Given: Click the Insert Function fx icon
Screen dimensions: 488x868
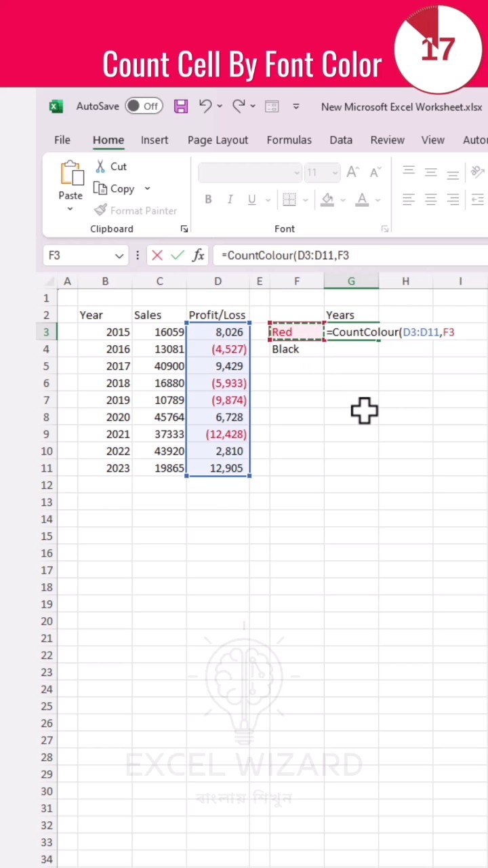Looking at the screenshot, I should [198, 256].
